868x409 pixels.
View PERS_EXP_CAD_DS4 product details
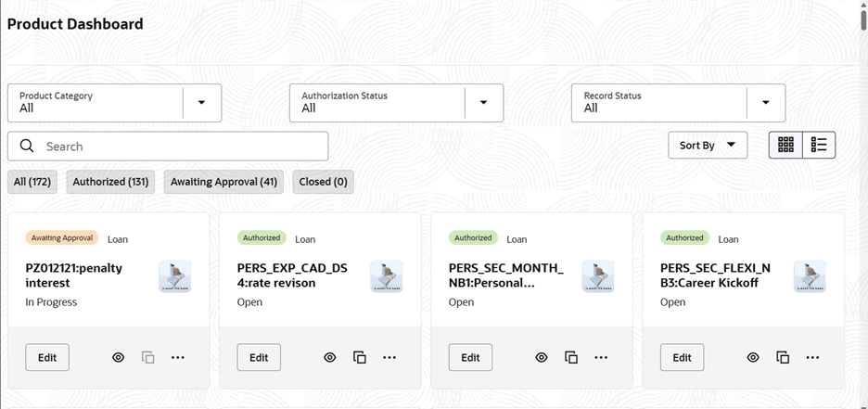point(329,357)
